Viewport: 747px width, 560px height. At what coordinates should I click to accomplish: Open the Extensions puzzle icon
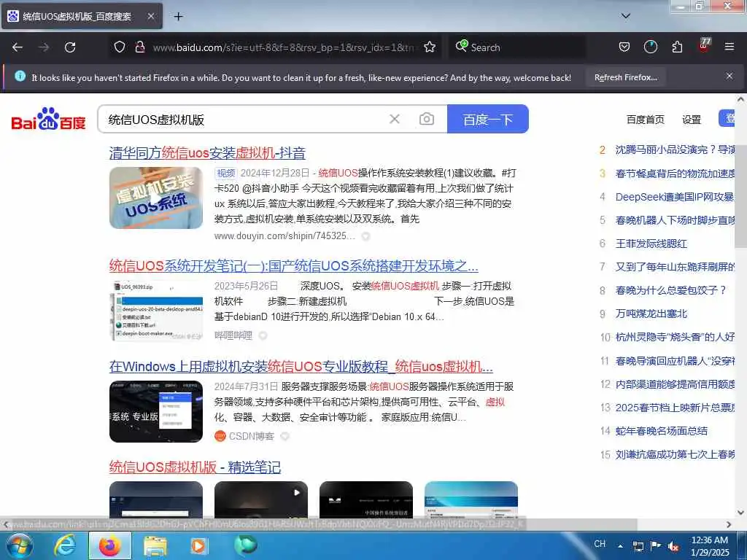[x=677, y=47]
